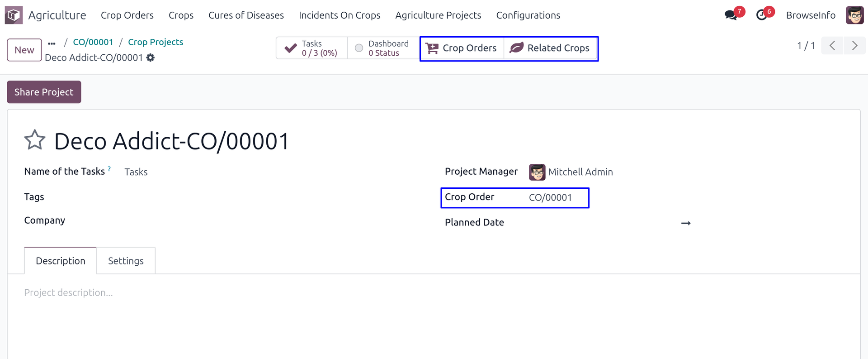Open the activities clock icon
The width and height of the screenshot is (868, 359).
point(761,15)
